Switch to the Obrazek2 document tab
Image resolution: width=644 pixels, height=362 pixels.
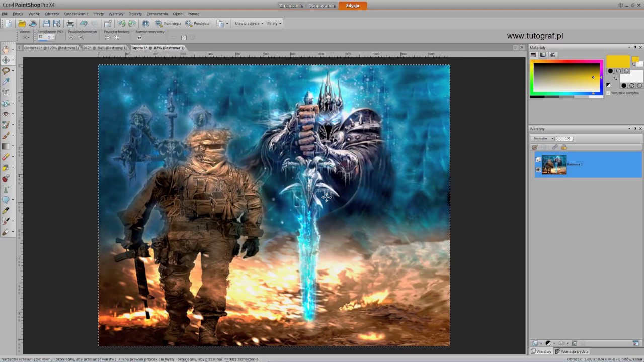click(51, 48)
